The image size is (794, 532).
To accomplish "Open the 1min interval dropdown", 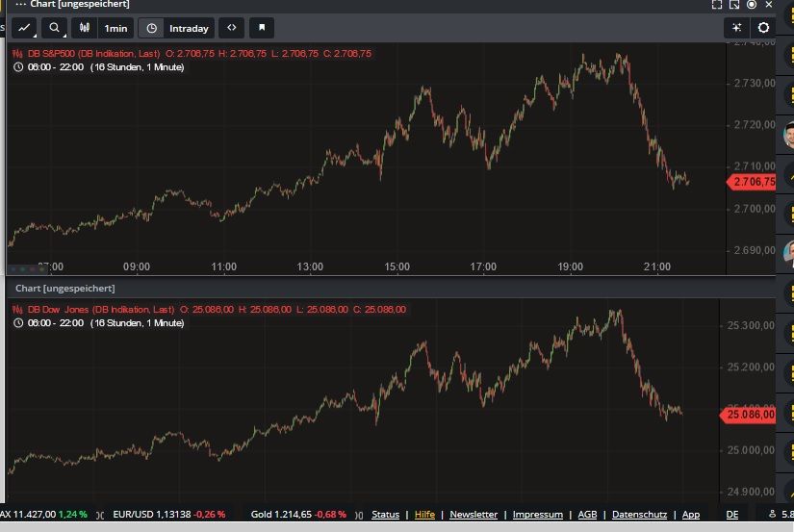I will 115,28.
